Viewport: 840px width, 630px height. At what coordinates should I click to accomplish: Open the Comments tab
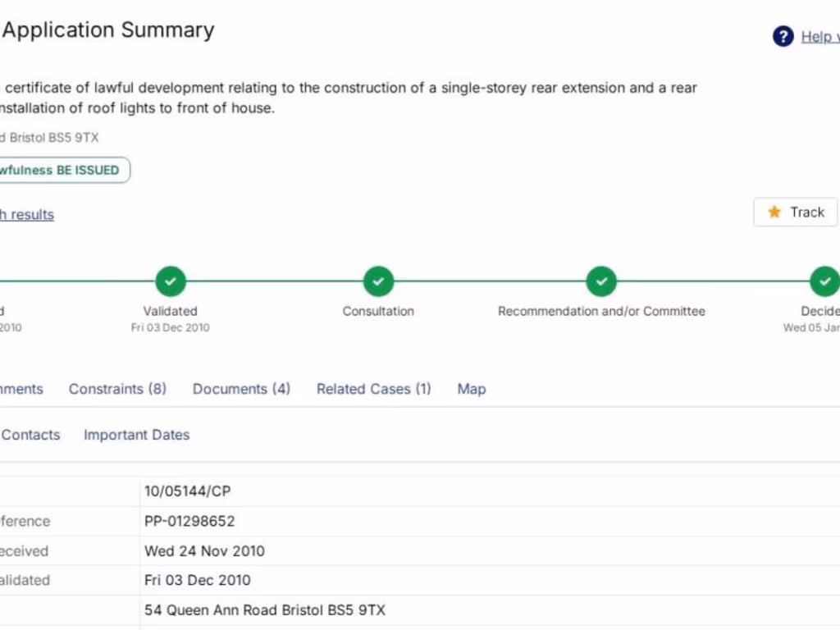click(x=21, y=389)
